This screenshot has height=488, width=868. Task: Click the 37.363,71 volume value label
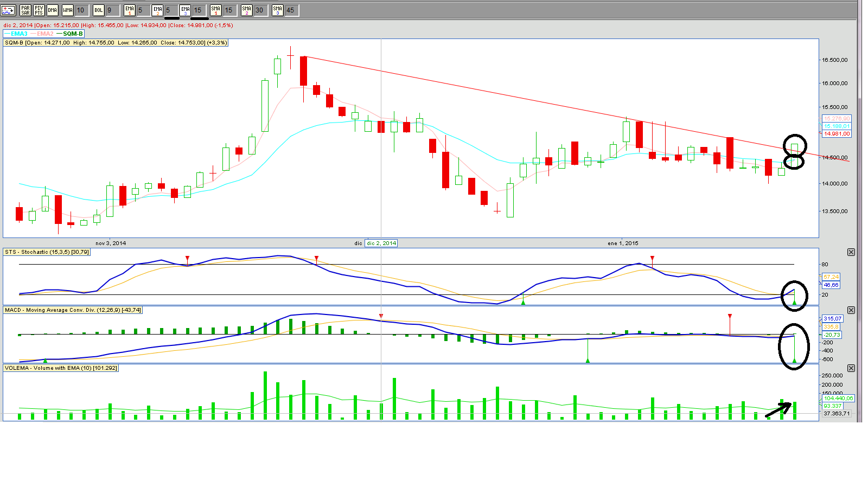pos(837,413)
